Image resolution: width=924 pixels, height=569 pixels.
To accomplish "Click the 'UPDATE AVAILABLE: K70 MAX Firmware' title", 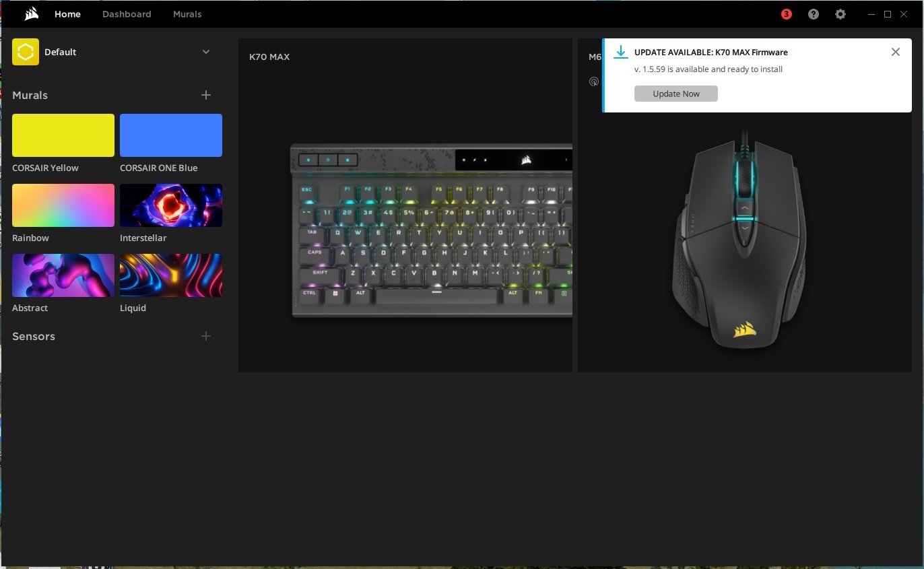I will click(711, 52).
